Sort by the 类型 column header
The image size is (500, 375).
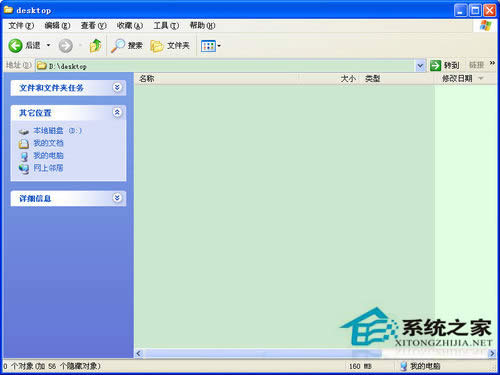397,78
